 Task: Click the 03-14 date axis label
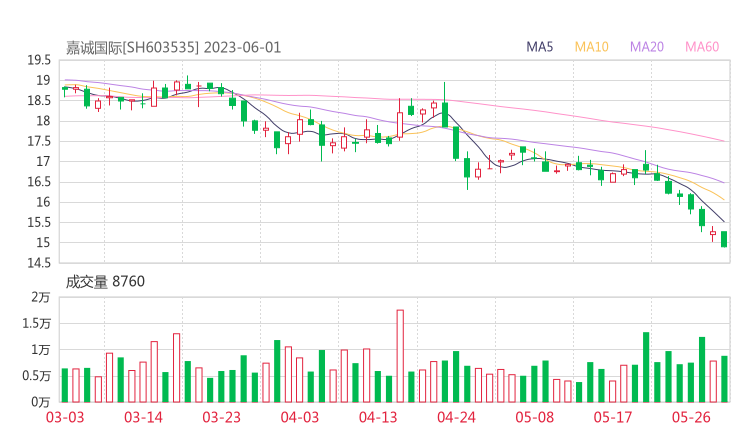[x=143, y=417]
